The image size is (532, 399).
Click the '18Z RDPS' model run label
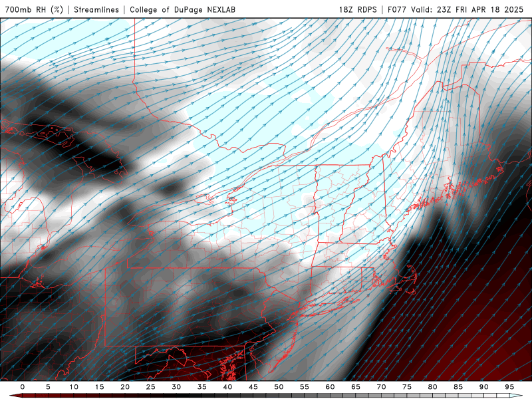358,9
